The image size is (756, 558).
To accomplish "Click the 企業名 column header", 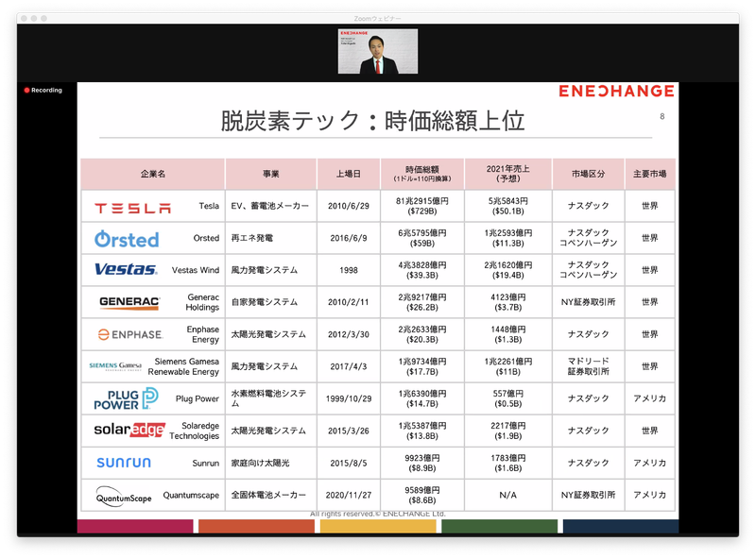I will click(x=153, y=174).
